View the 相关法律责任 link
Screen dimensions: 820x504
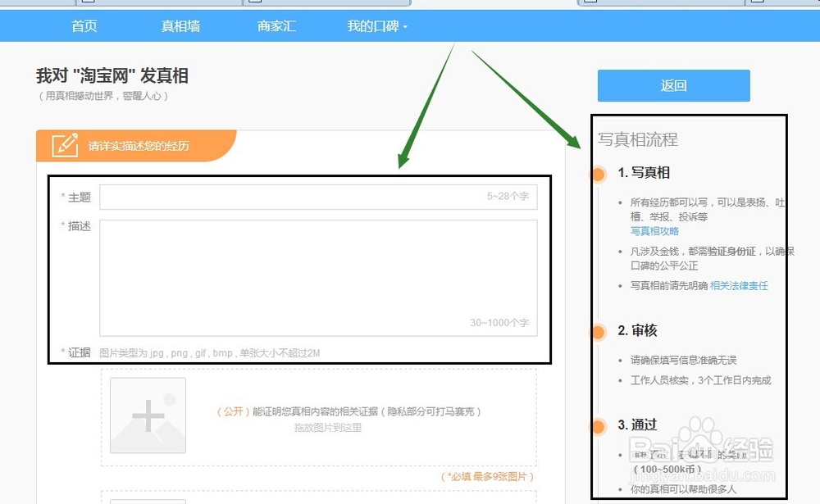pos(738,285)
